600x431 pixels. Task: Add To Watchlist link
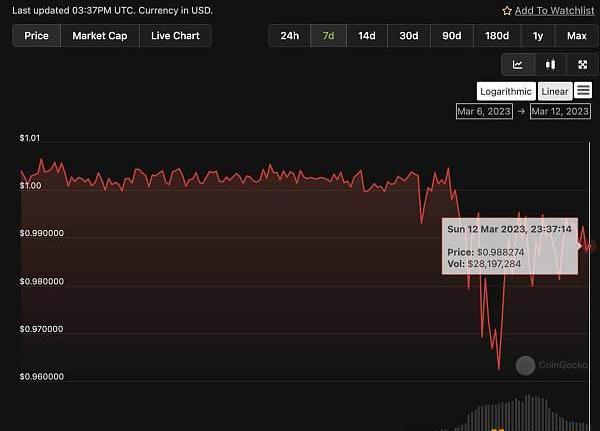point(554,11)
